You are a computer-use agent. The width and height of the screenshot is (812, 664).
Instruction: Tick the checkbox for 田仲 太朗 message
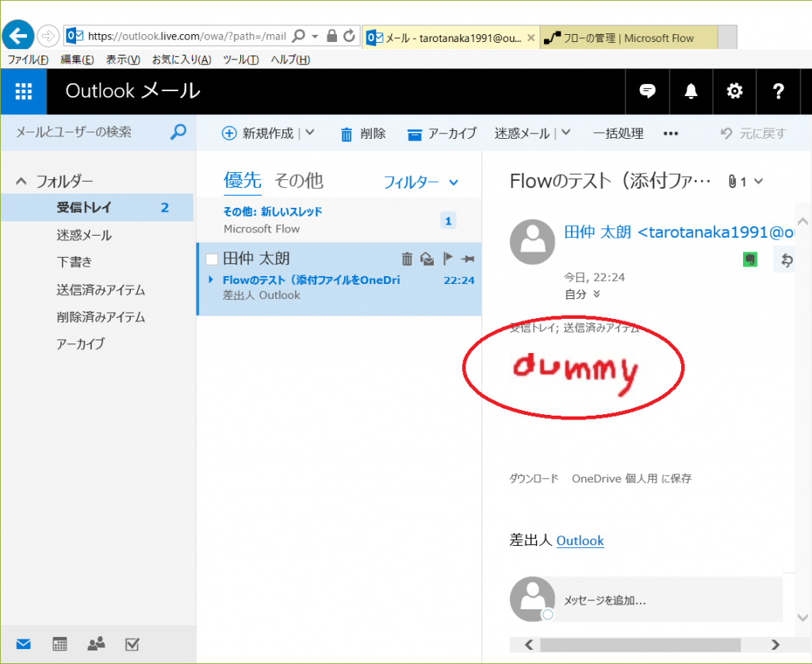point(212,259)
